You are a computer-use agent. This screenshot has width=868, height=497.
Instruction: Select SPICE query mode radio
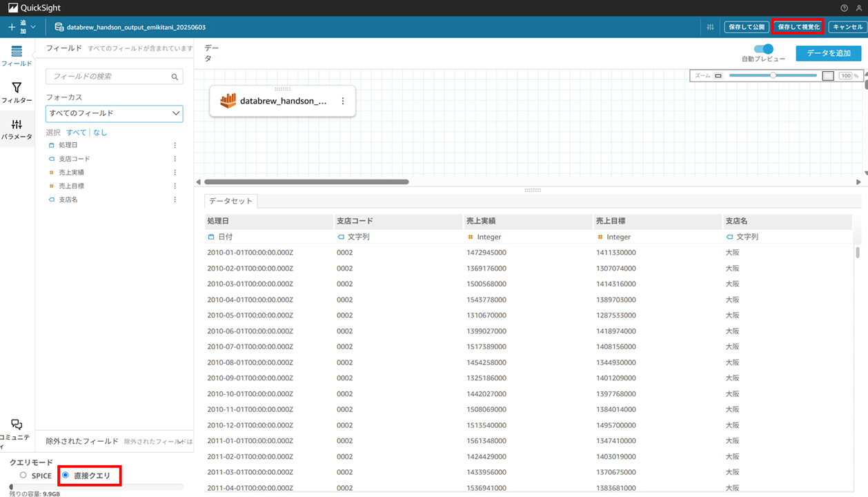tap(23, 476)
